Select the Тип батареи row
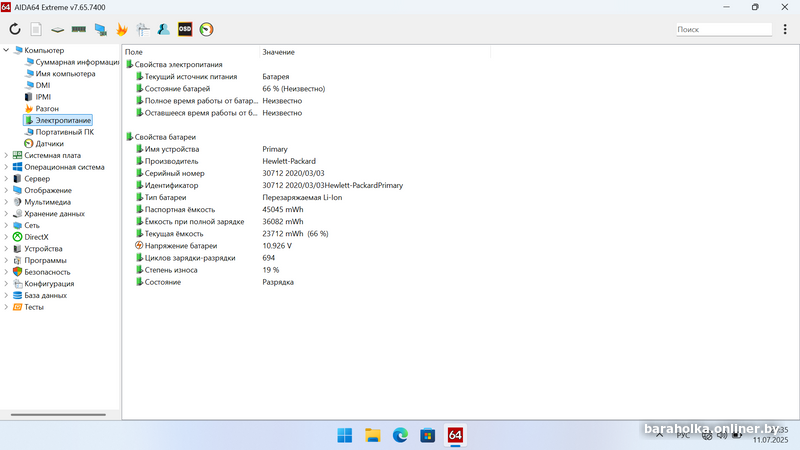 [x=238, y=197]
